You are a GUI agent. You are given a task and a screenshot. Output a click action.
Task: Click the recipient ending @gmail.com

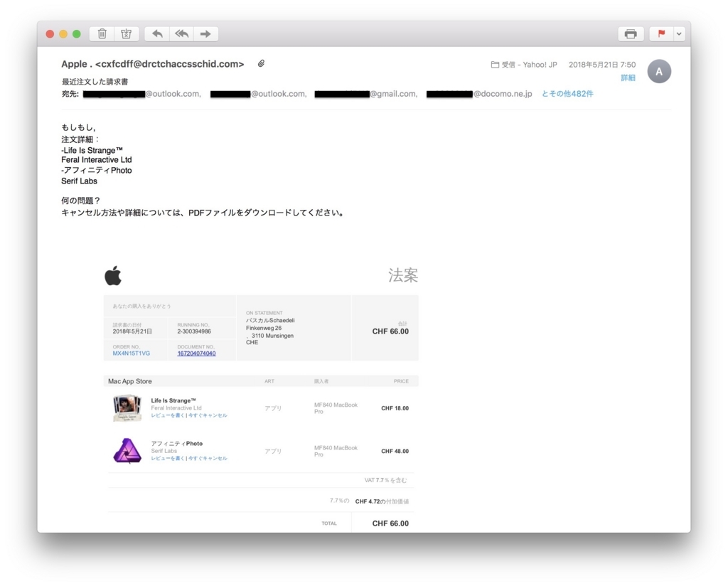(x=366, y=94)
